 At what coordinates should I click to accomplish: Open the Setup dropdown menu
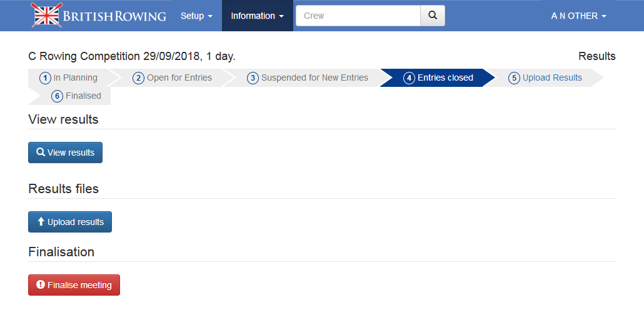[x=196, y=16]
